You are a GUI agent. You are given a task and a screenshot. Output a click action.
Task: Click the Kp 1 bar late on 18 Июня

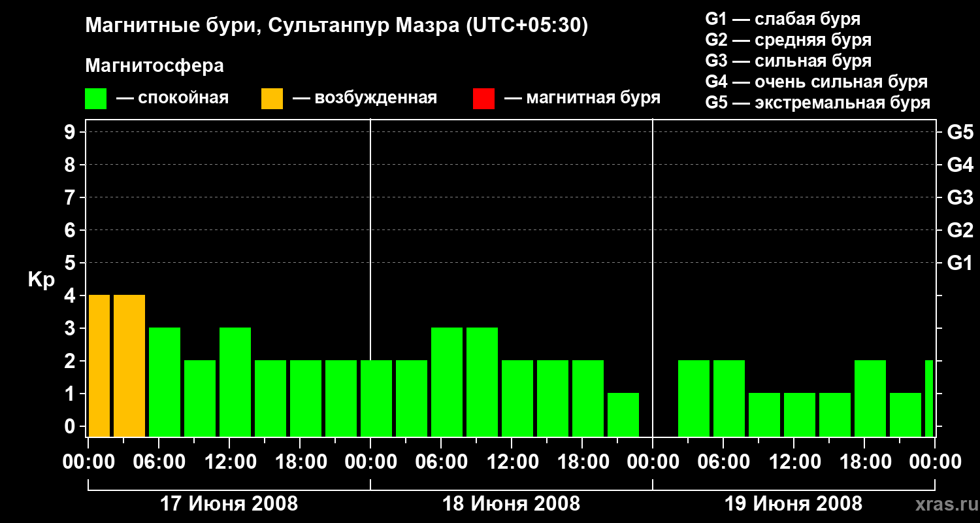[623, 414]
